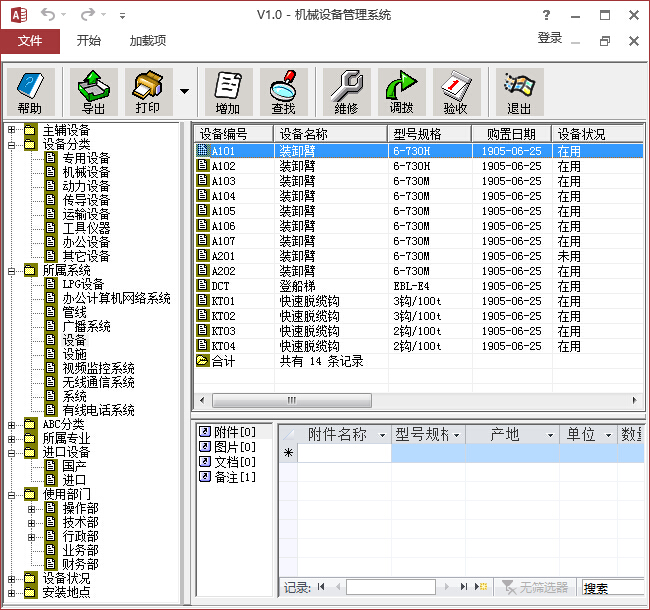Click the 维修 wrench icon
Viewport: 650px width, 610px height.
point(347,92)
